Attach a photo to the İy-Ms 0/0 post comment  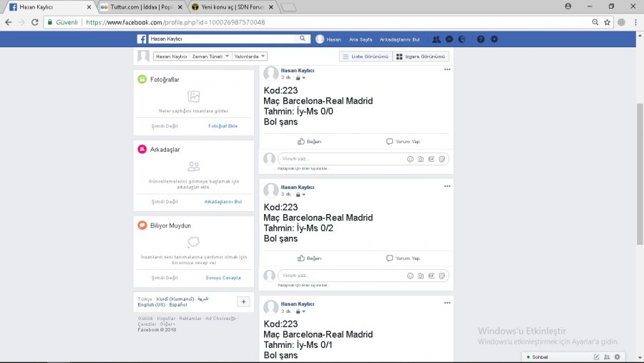pyautogui.click(x=421, y=159)
